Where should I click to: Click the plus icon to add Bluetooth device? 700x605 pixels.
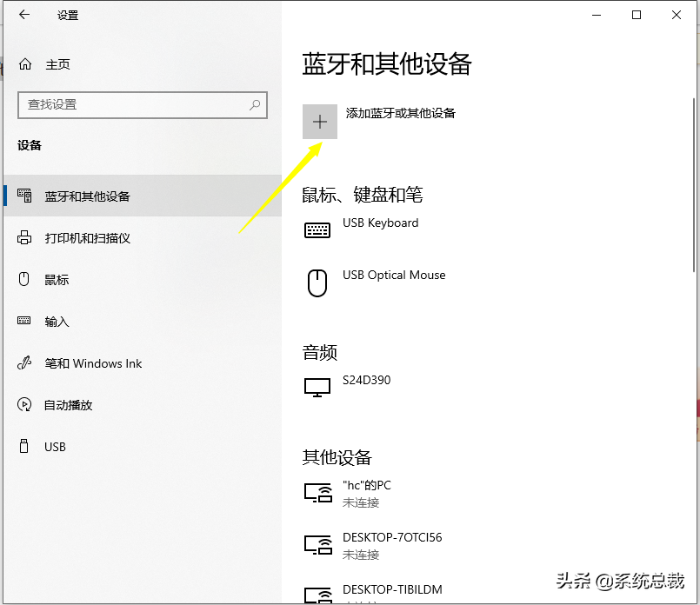tap(319, 122)
